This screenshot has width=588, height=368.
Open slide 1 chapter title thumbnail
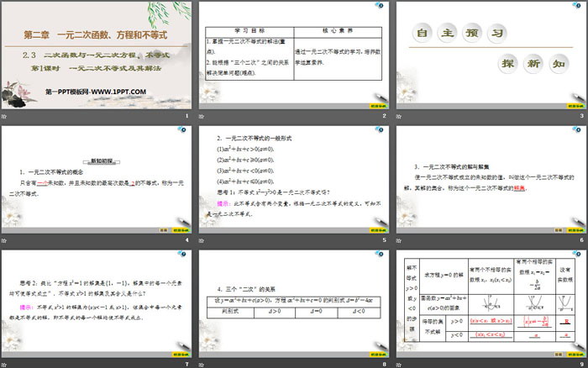[97, 54]
